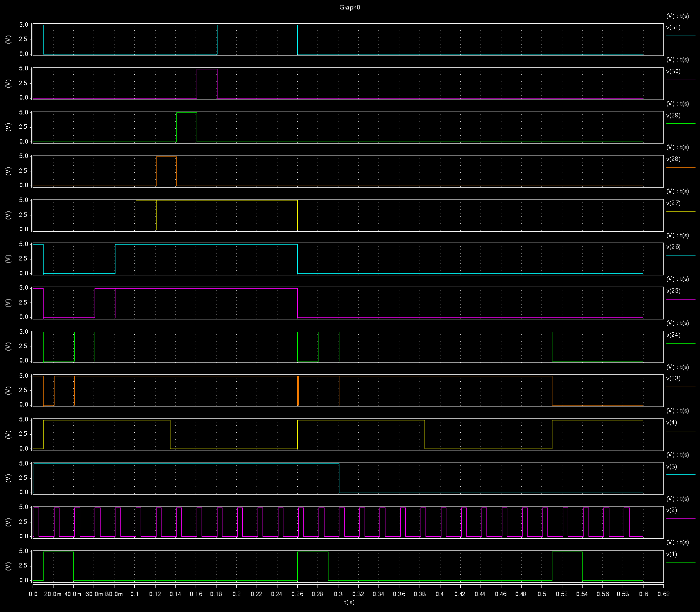700x612 pixels.
Task: Click the 20.0m tick on the time axis
Action: click(x=53, y=594)
